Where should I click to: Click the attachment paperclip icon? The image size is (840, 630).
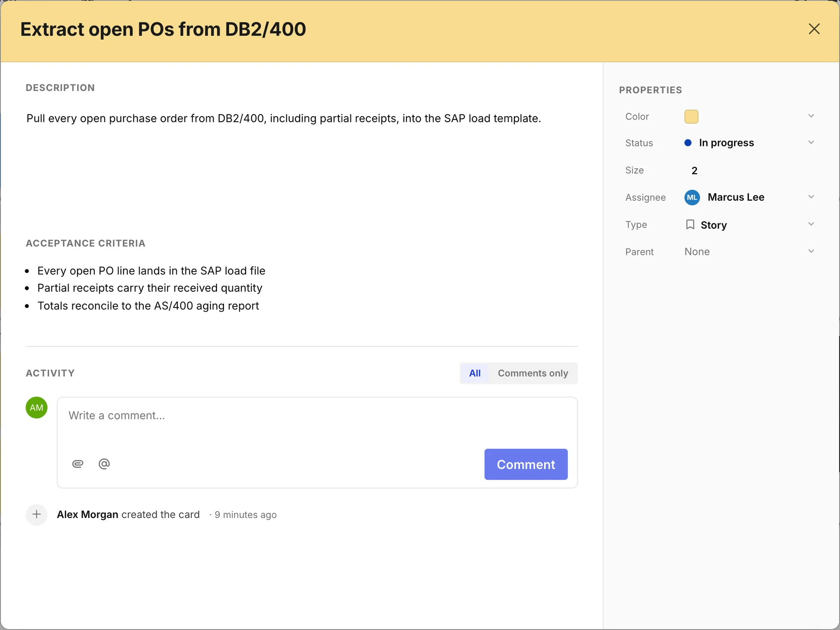tap(78, 464)
